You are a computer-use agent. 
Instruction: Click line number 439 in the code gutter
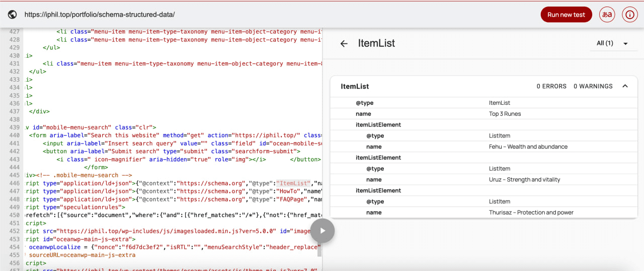pos(14,127)
